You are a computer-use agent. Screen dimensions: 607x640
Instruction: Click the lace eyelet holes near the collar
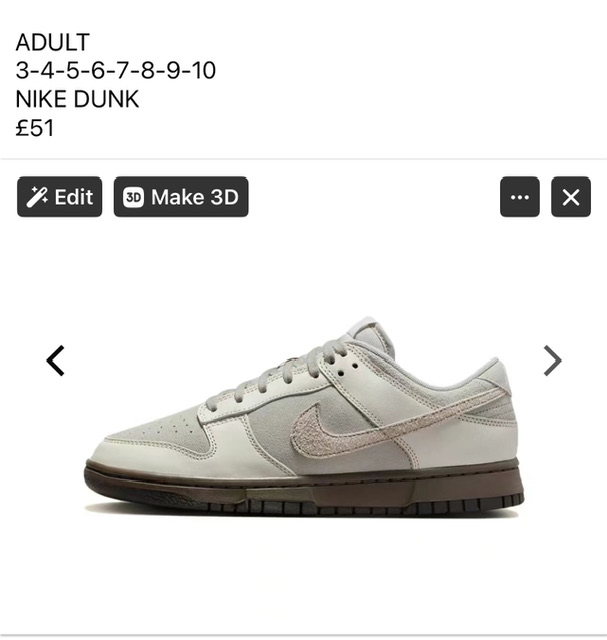(347, 369)
